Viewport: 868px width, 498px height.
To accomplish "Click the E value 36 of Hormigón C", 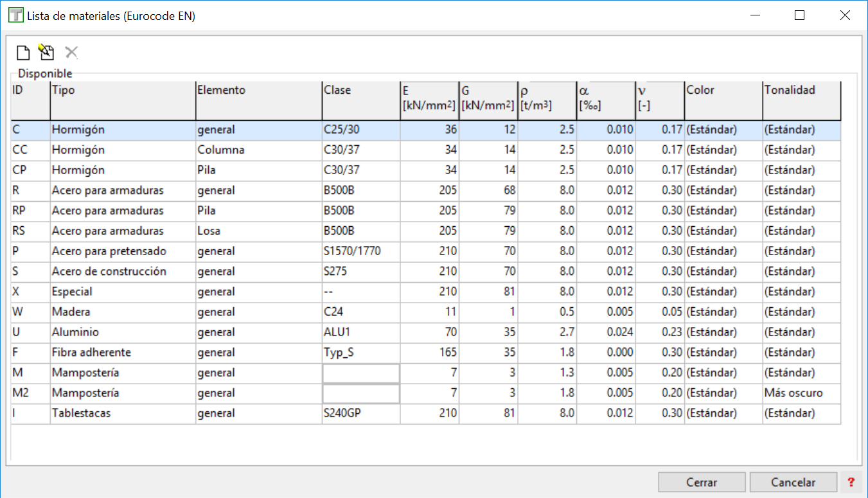I will coord(429,130).
